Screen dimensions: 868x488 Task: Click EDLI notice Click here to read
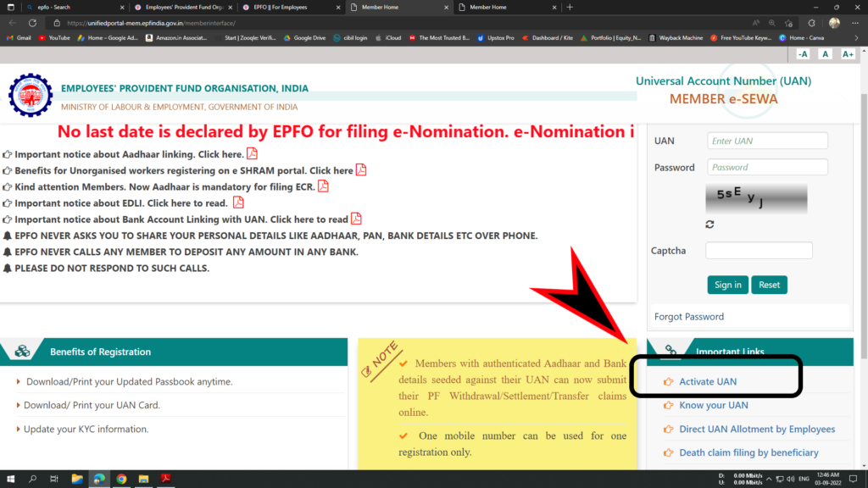tap(187, 203)
